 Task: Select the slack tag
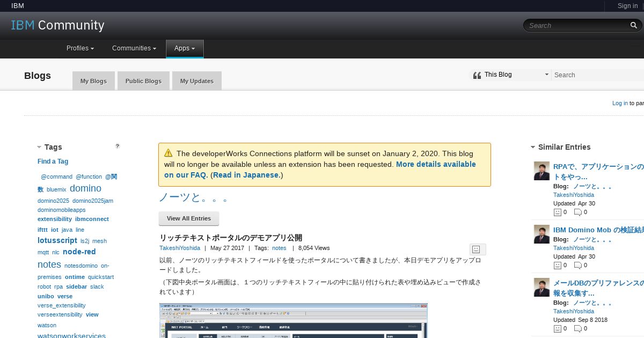coord(97,286)
